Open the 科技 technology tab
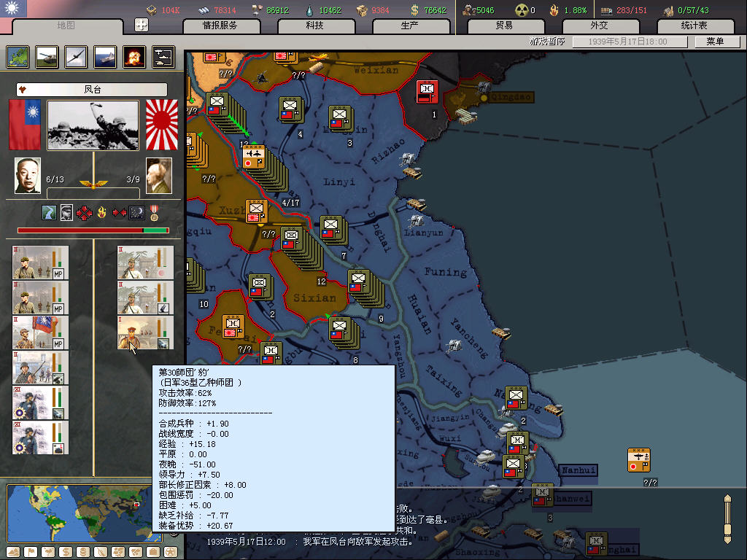The width and height of the screenshot is (747, 560). point(314,26)
